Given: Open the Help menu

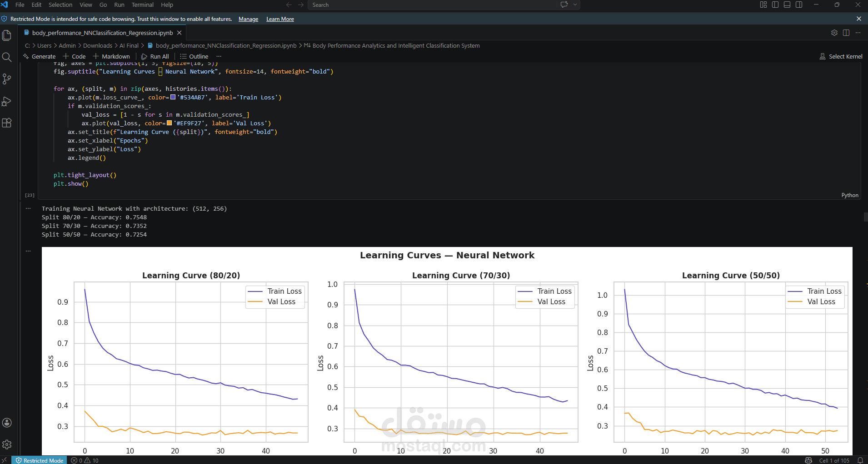Looking at the screenshot, I should 167,5.
